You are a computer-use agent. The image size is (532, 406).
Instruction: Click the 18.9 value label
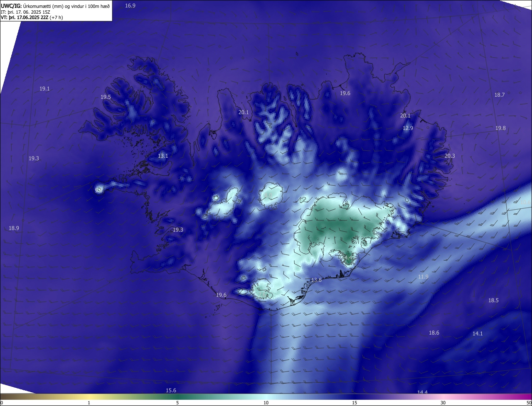coord(14,228)
